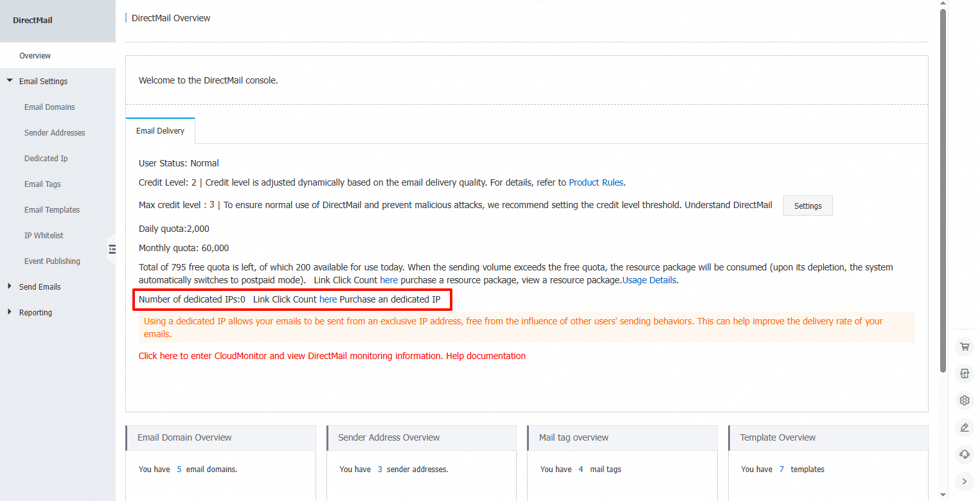Click the red CloudMonitor monitoring information link
The image size is (980, 501).
[290, 356]
